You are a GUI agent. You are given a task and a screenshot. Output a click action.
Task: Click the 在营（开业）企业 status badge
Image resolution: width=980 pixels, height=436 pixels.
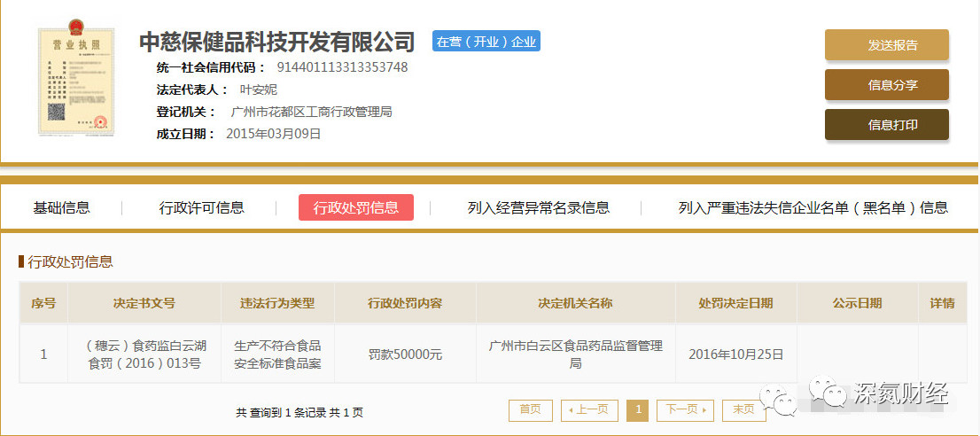click(486, 42)
